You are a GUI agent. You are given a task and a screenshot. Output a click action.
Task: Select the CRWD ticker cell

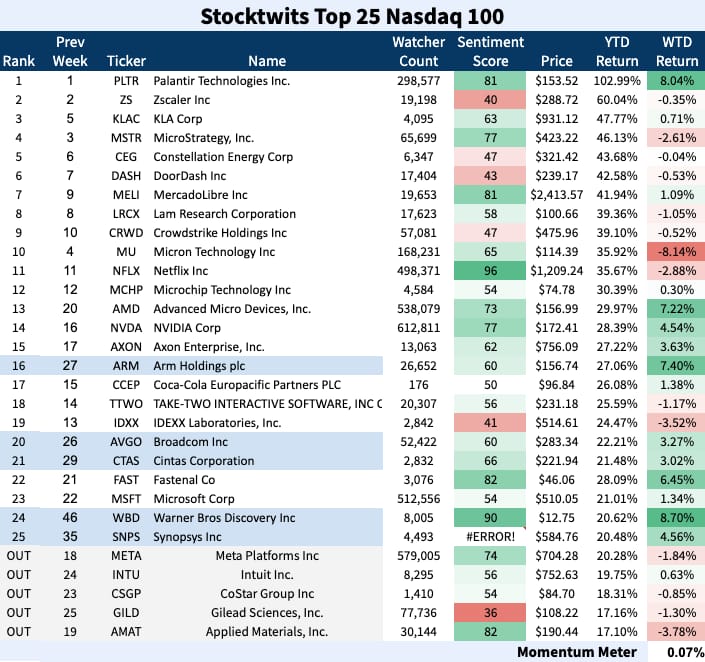pos(126,233)
